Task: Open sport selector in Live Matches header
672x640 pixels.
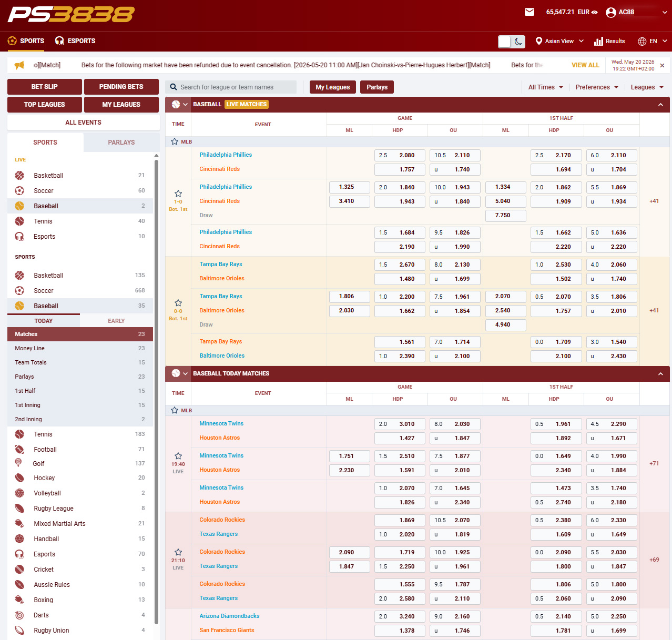Action: tap(179, 105)
